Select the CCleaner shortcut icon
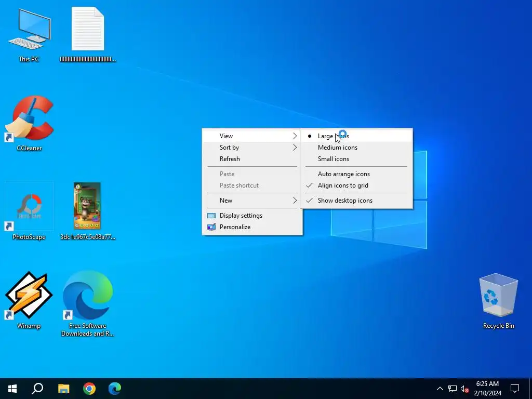532x399 pixels. coord(29,118)
